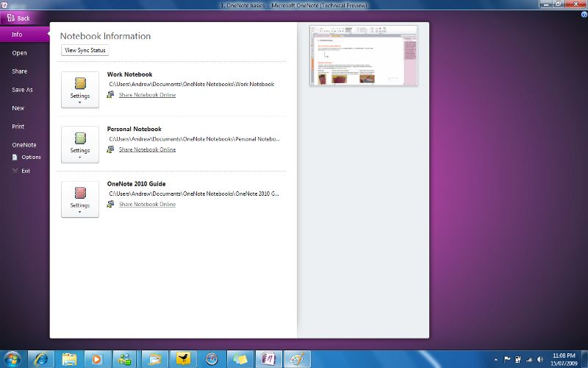Open Paint from the taskbar
588x368 pixels.
[297, 359]
